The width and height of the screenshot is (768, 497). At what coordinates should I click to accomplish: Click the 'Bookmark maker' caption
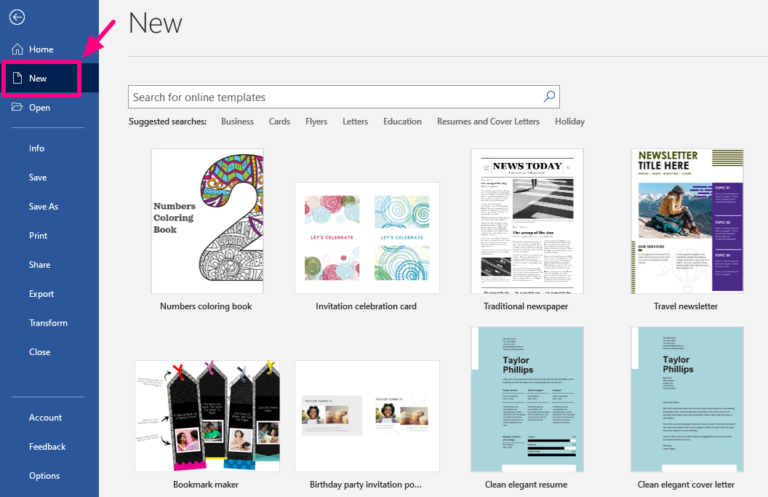point(206,484)
